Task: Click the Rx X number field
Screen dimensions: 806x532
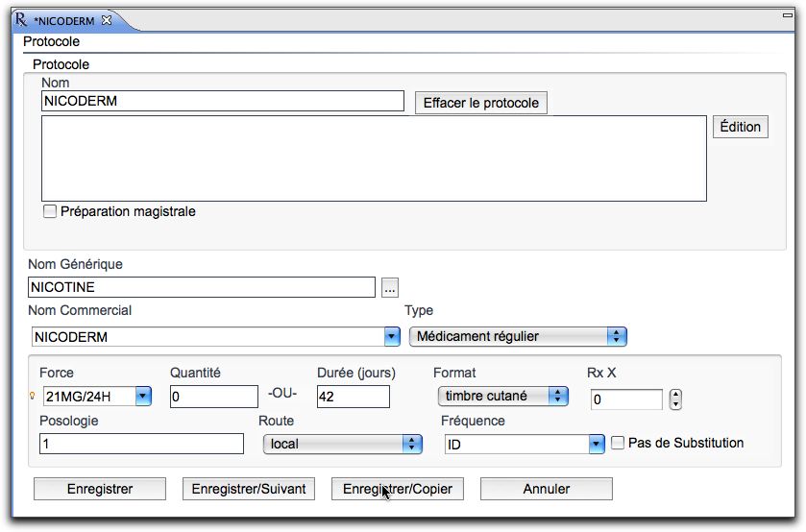Action: tap(626, 399)
